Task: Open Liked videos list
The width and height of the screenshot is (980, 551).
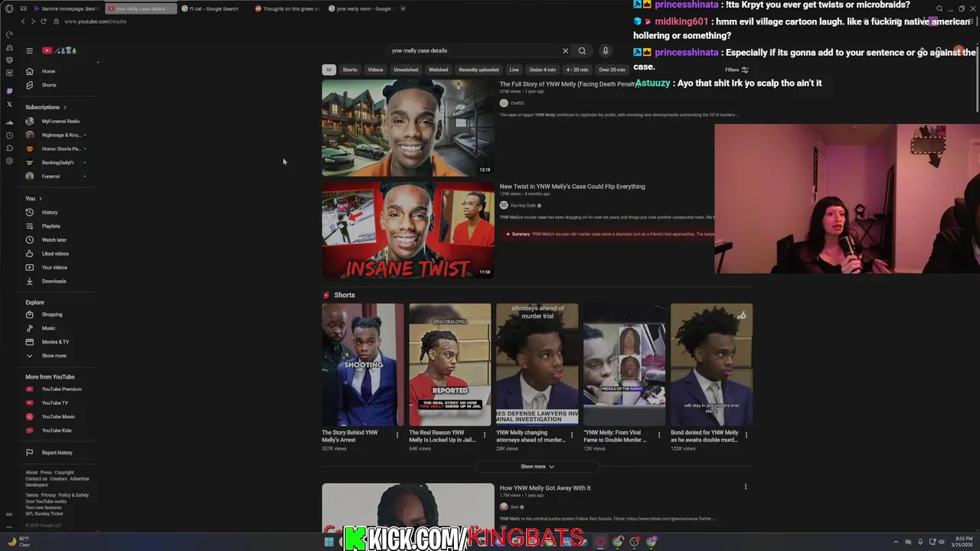Action: pos(55,253)
